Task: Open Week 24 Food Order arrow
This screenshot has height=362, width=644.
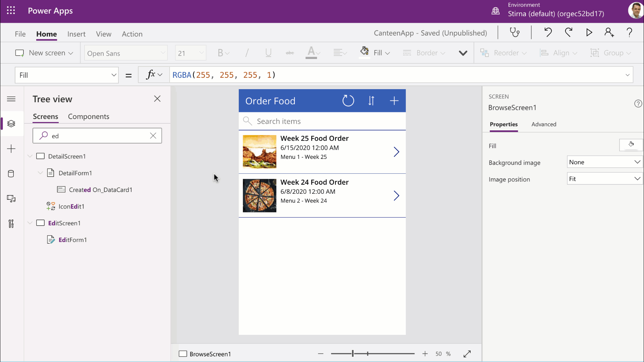Action: pyautogui.click(x=396, y=196)
